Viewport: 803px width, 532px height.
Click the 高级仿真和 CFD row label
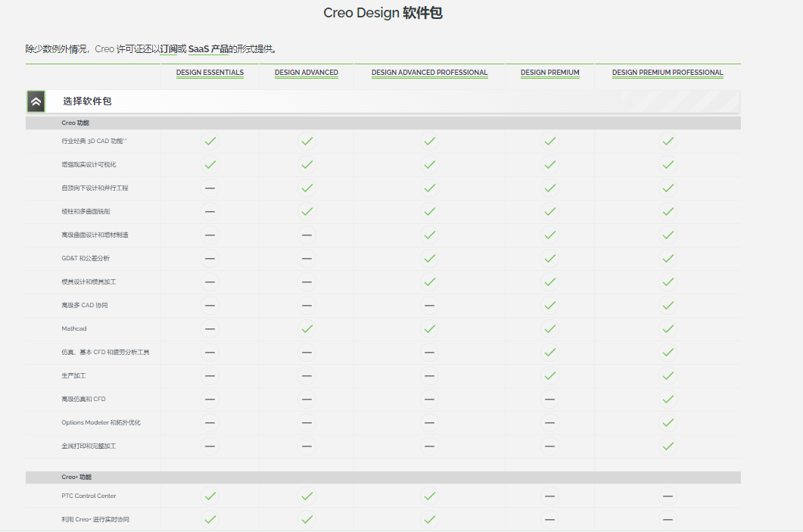[x=83, y=400]
